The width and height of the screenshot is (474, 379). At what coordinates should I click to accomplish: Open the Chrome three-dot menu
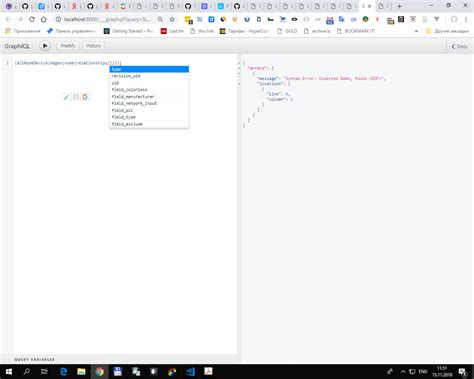466,19
